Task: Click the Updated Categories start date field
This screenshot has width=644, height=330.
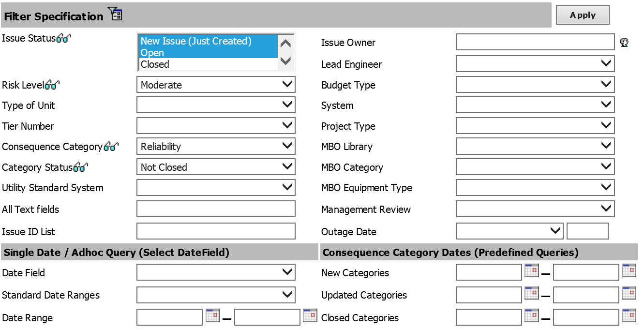Action: (x=489, y=295)
